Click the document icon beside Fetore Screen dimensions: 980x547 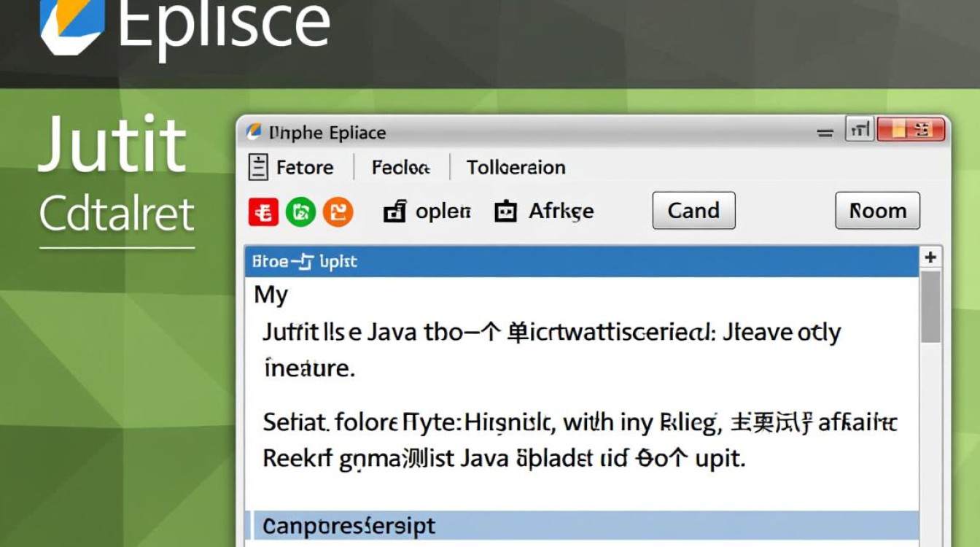(x=258, y=167)
